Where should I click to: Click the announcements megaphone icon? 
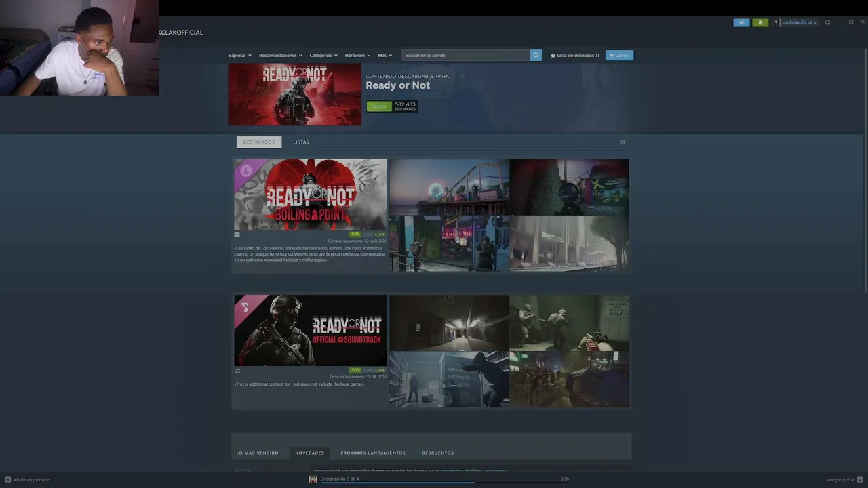coord(741,22)
